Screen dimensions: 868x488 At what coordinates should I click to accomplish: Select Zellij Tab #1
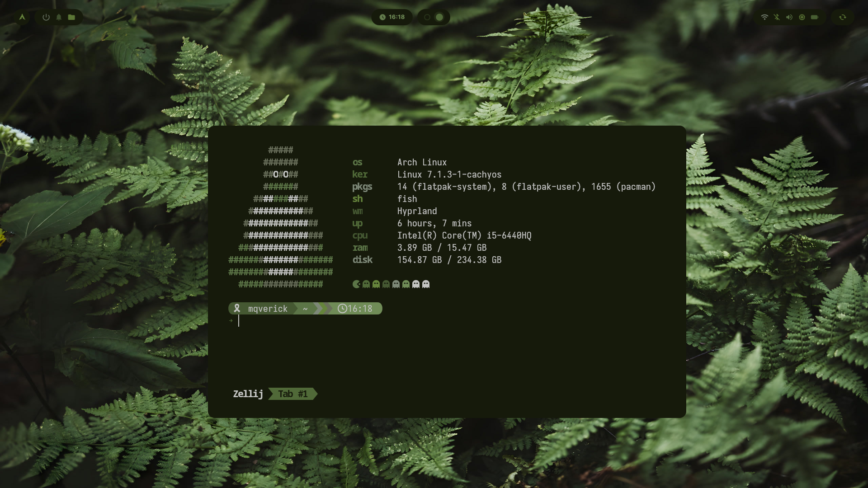click(293, 394)
